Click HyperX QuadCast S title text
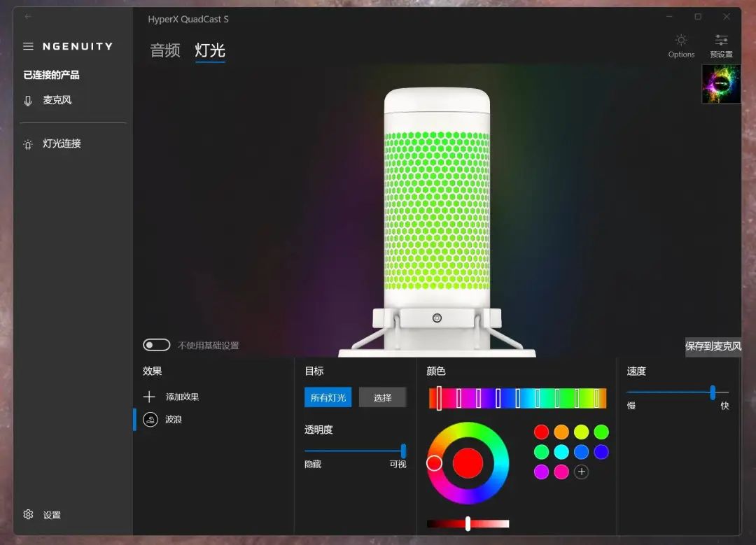 tap(188, 20)
